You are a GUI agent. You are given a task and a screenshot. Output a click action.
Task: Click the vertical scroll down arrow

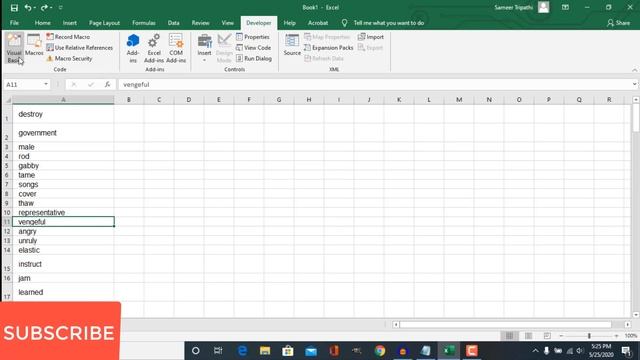click(636, 315)
